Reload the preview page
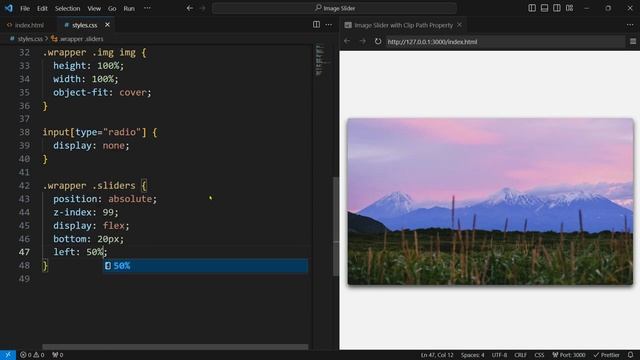This screenshot has width=640, height=360. coord(378,41)
